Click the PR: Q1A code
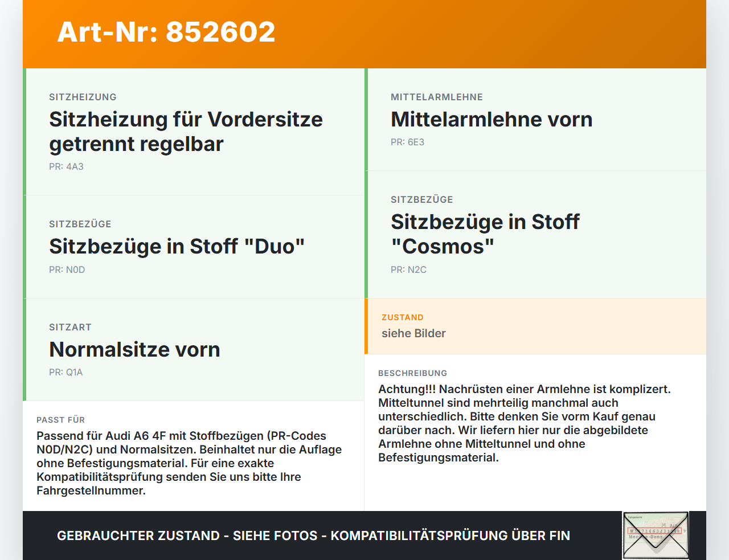 (x=65, y=372)
